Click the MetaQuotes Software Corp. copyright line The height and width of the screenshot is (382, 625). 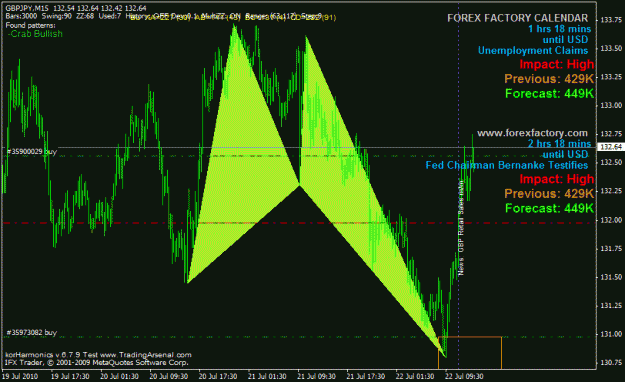pos(96,362)
